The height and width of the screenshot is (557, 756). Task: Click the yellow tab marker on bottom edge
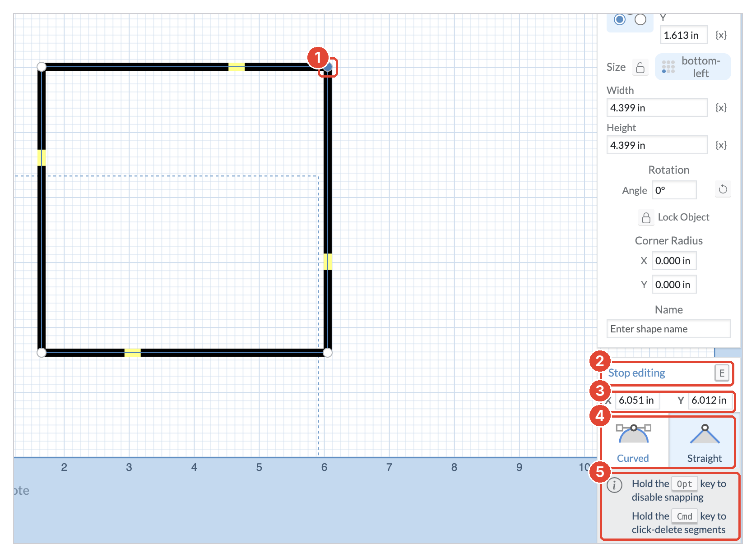[x=133, y=353]
